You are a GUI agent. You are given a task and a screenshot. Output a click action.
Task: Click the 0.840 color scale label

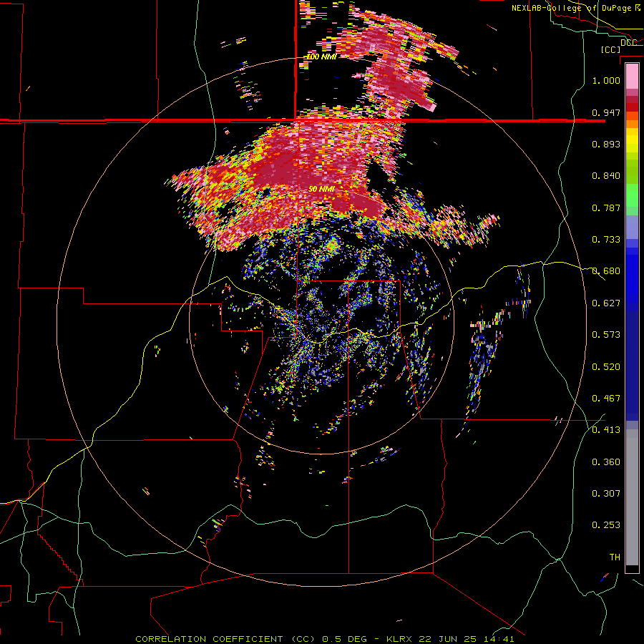606,176
